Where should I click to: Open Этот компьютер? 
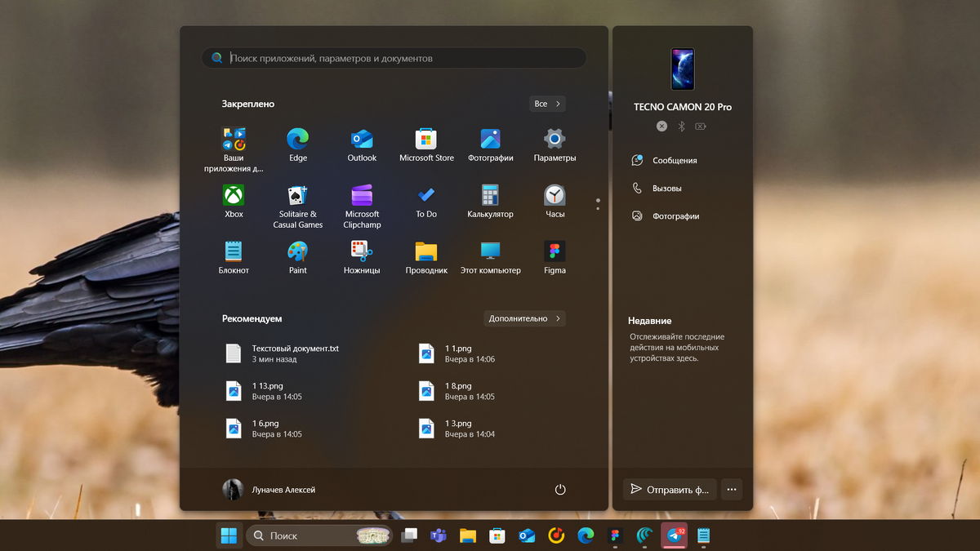(x=490, y=257)
